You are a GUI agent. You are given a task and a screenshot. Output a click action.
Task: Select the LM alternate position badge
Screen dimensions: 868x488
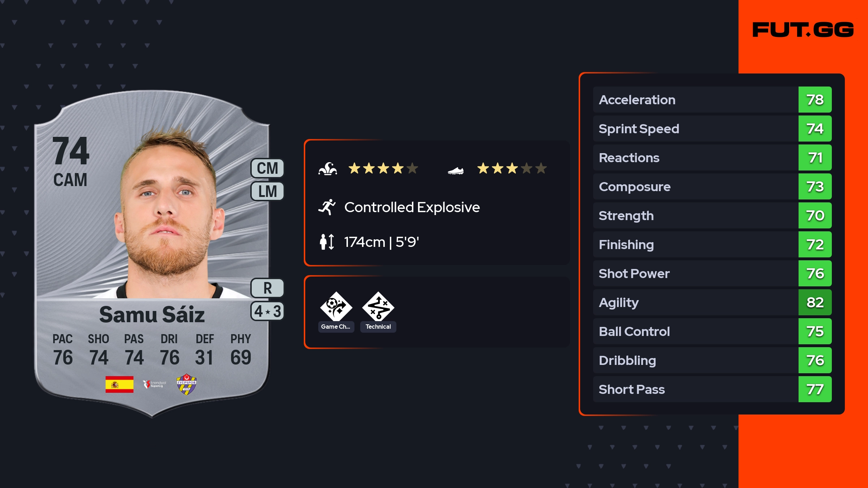[267, 191]
